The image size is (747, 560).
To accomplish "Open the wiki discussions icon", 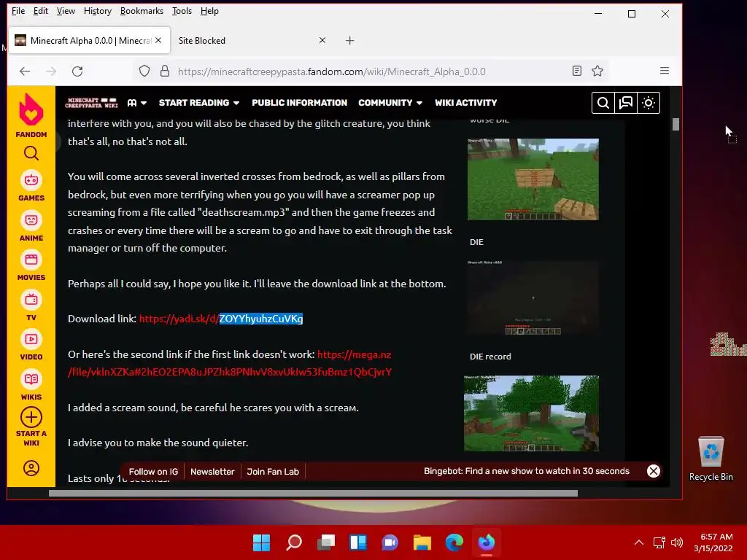I will [x=625, y=103].
